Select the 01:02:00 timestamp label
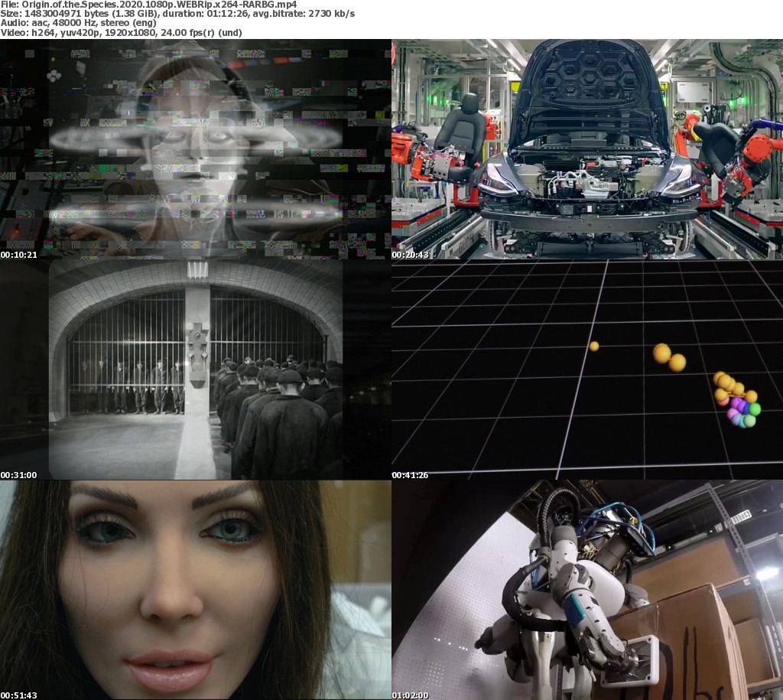The image size is (783, 700). (x=411, y=695)
